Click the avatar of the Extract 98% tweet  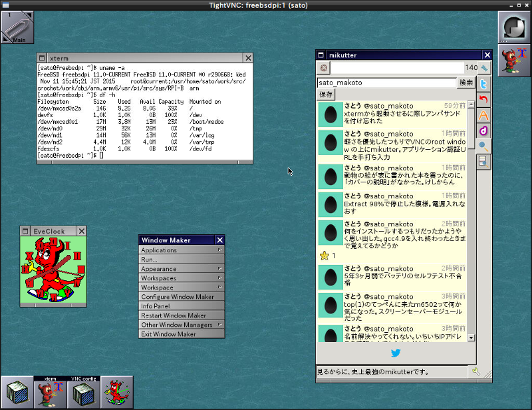[331, 204]
